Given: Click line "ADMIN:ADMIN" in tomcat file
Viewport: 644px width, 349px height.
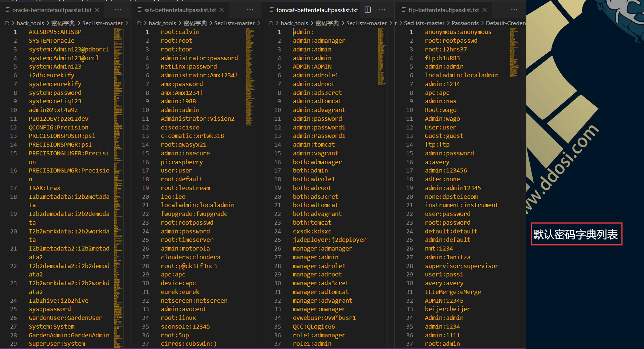Looking at the screenshot, I should (312, 66).
